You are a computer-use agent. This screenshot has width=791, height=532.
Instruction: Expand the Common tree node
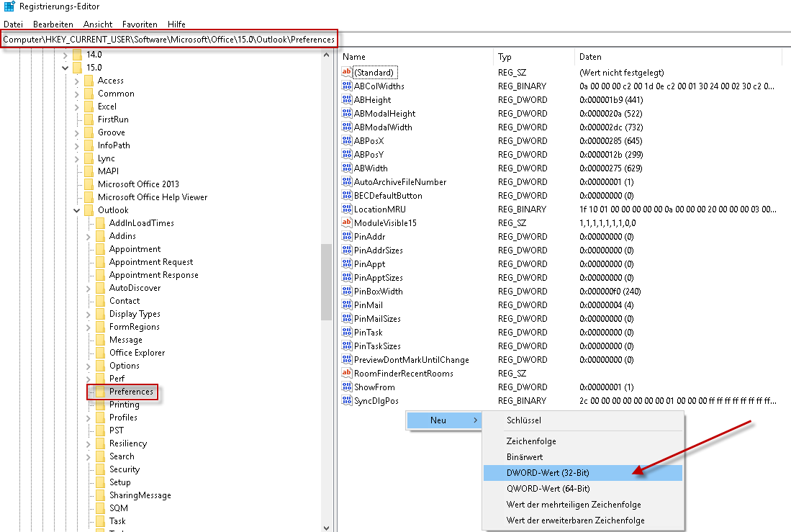(77, 94)
